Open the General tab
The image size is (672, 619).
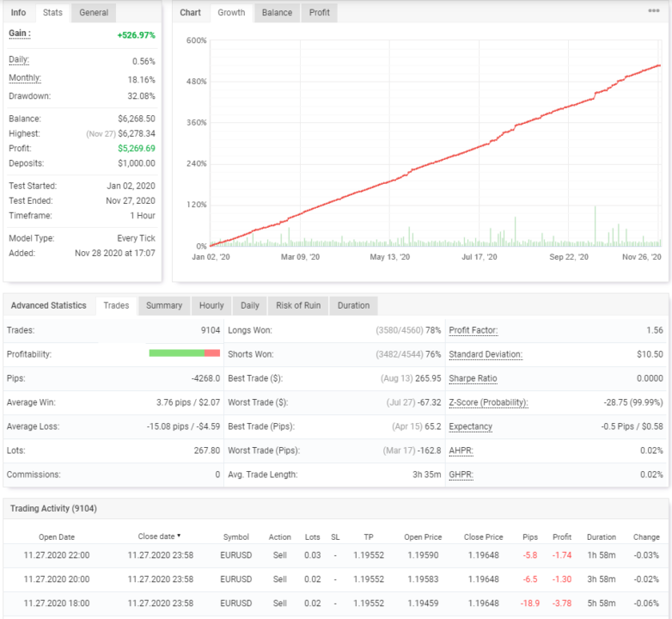(94, 13)
